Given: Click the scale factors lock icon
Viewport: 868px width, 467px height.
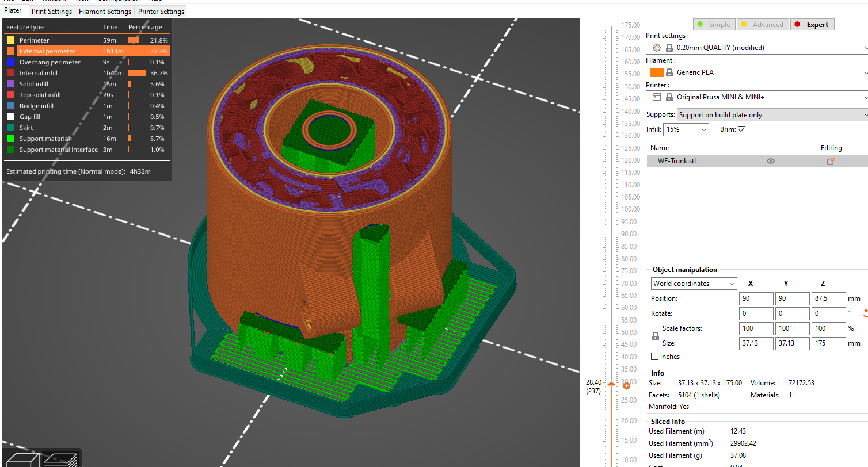Looking at the screenshot, I should pyautogui.click(x=655, y=336).
